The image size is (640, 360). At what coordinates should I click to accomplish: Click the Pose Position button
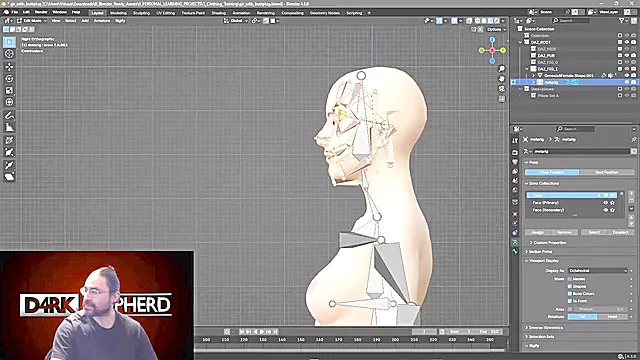pyautogui.click(x=552, y=172)
